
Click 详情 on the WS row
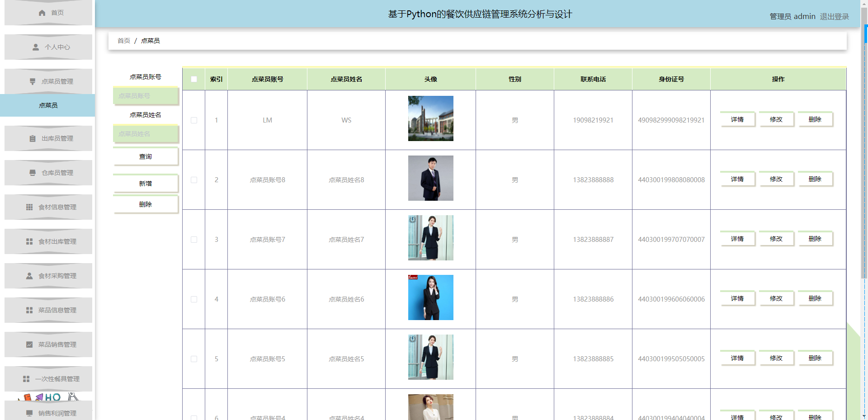[x=737, y=119]
